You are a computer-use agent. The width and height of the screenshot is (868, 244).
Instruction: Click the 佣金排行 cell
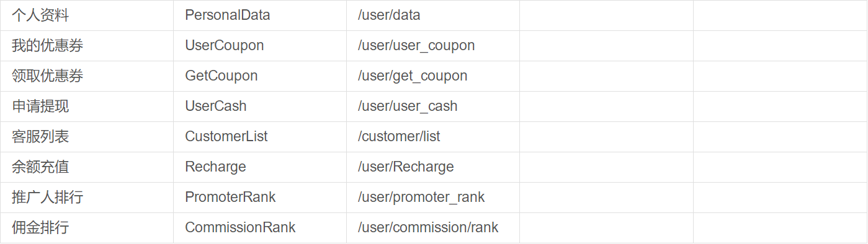tap(87, 228)
